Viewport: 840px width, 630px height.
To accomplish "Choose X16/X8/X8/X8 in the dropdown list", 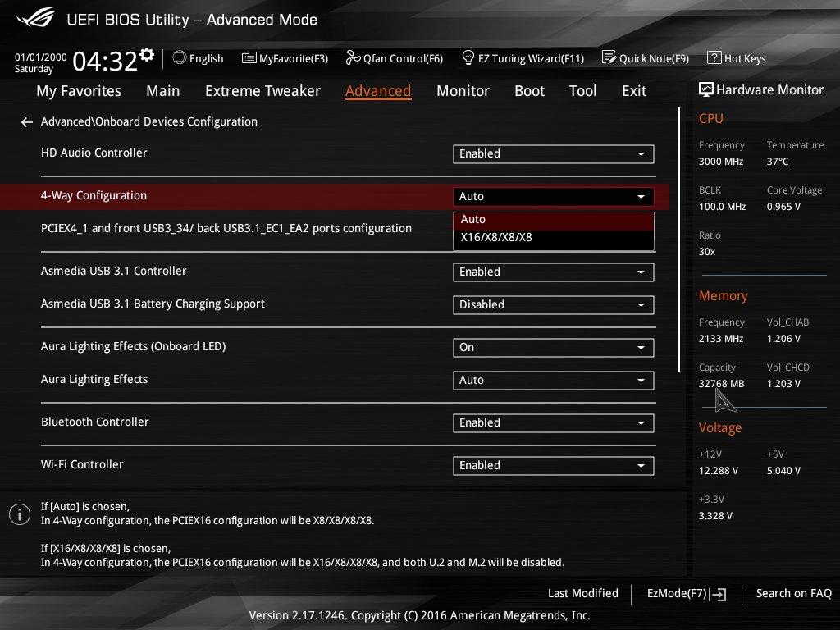I will pos(554,238).
